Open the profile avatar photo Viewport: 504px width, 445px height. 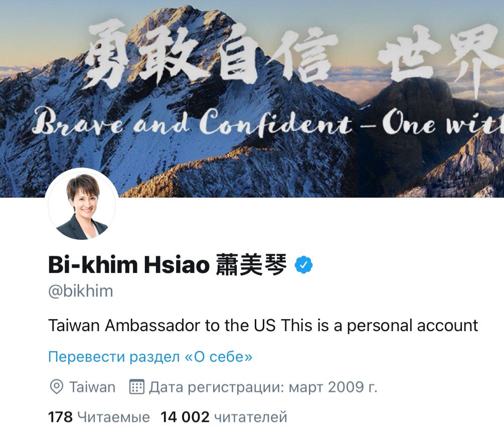pyautogui.click(x=82, y=205)
